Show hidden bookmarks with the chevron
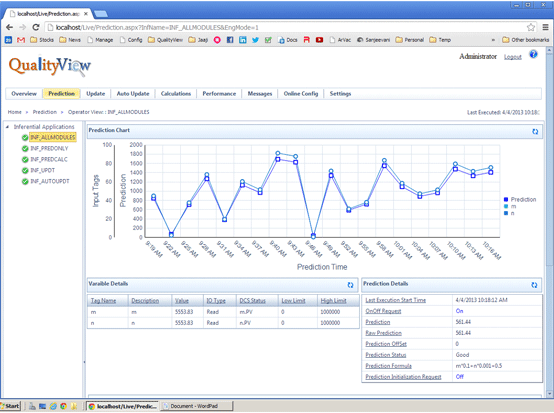The image size is (554, 413). click(493, 40)
